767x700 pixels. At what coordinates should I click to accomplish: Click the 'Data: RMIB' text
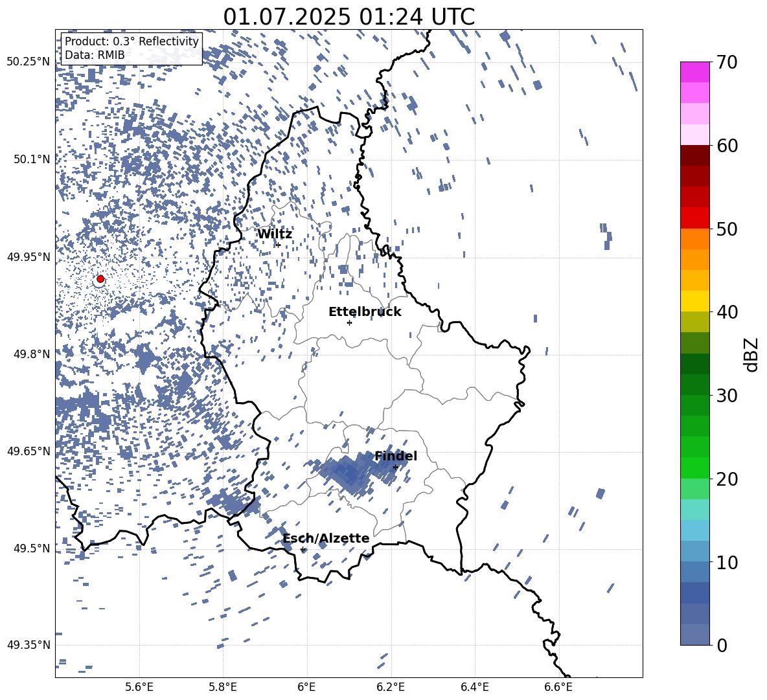(95, 55)
